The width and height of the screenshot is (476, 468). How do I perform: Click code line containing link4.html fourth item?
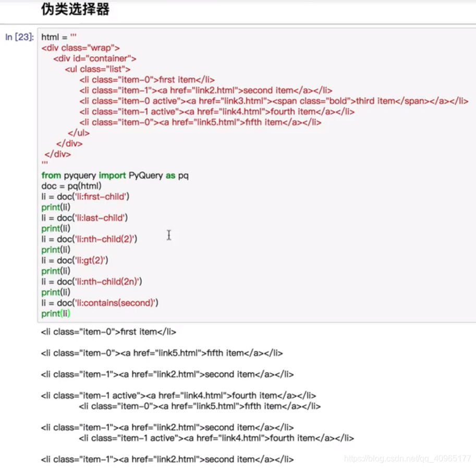pyautogui.click(x=217, y=112)
